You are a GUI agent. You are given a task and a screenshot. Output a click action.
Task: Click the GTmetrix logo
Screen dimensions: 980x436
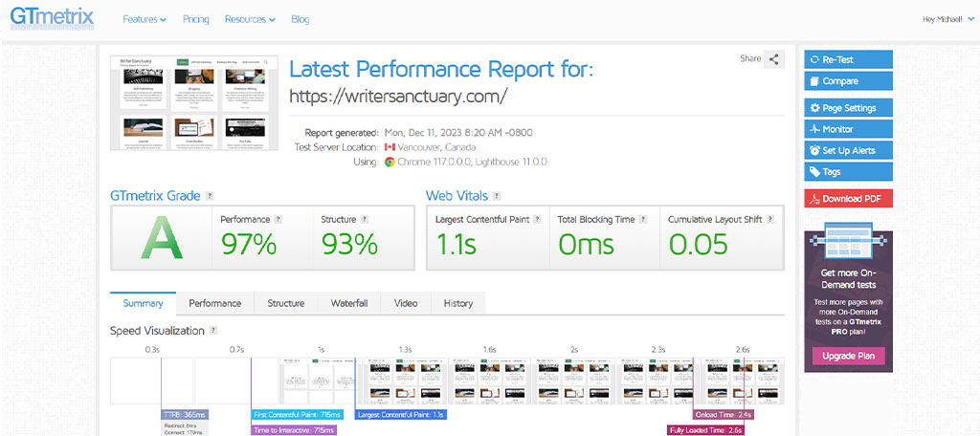(52, 19)
